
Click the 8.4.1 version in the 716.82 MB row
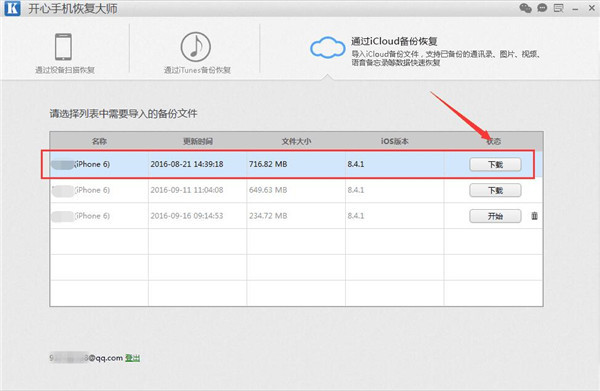(355, 164)
